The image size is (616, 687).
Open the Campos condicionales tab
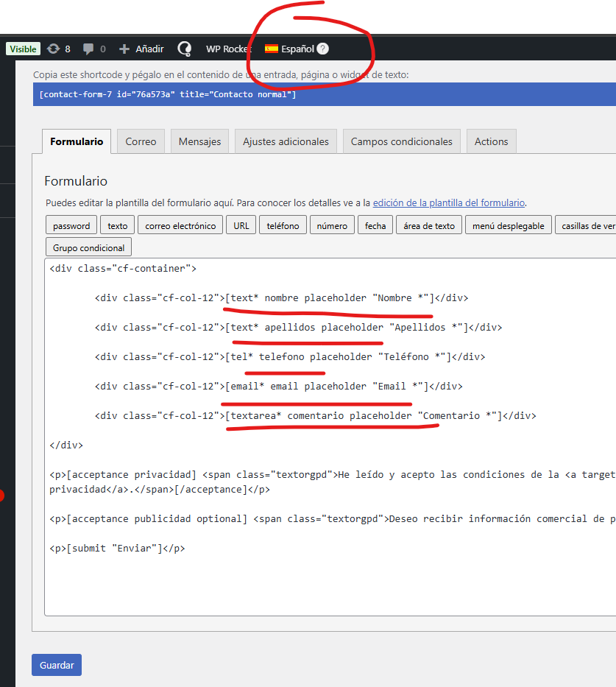[x=402, y=141]
